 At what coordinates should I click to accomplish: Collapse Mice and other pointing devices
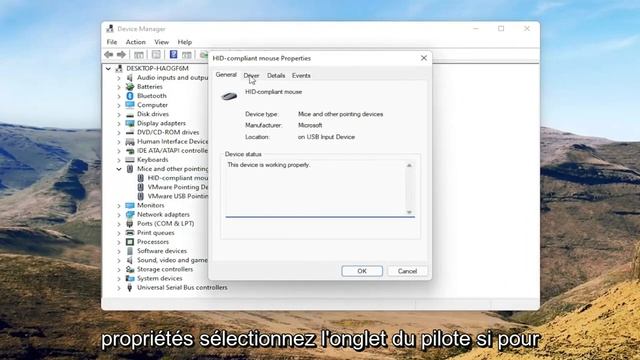(x=119, y=169)
